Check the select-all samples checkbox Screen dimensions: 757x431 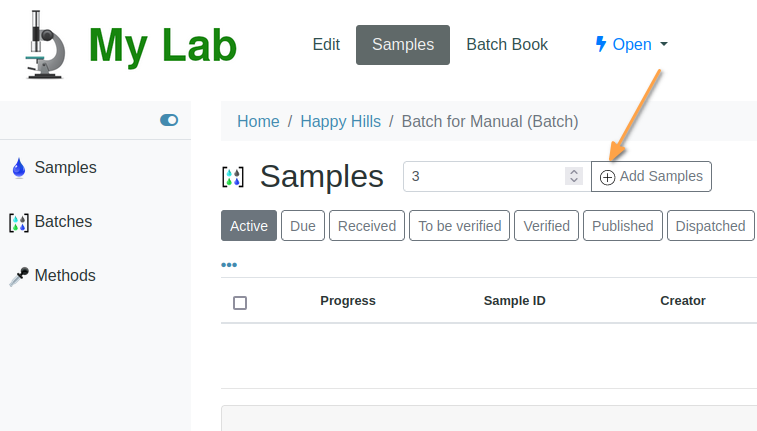pyautogui.click(x=240, y=302)
